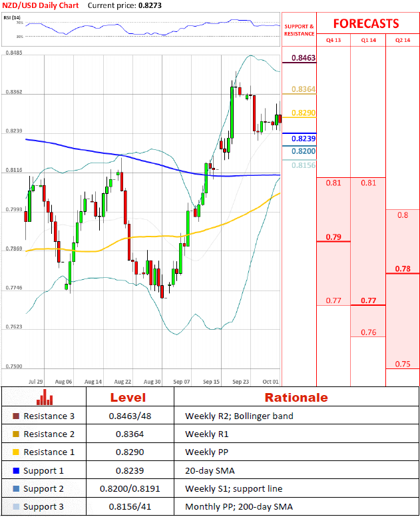Click the 0.79 forecast value in Q4 13

[333, 237]
